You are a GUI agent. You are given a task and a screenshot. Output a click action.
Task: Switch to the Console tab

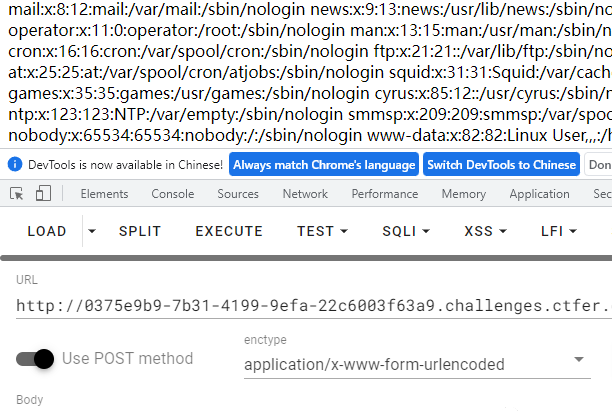tap(173, 194)
